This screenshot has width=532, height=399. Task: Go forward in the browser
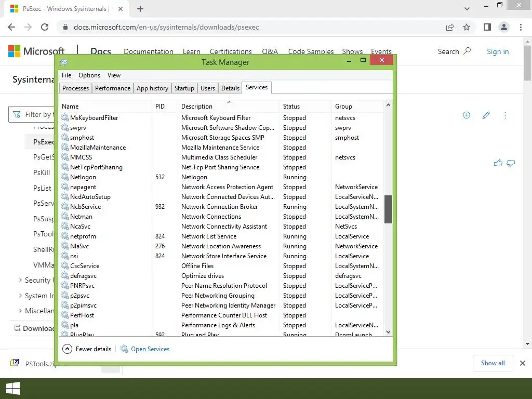(28, 27)
